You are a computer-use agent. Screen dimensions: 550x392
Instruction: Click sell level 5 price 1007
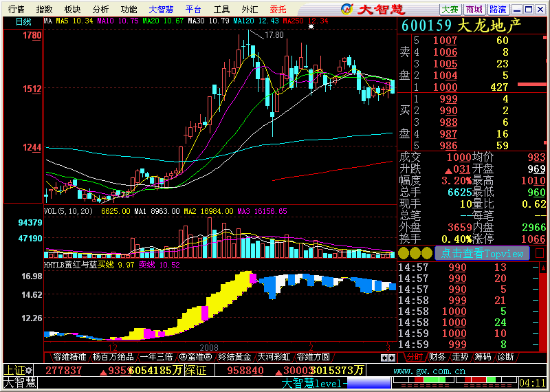(445, 41)
